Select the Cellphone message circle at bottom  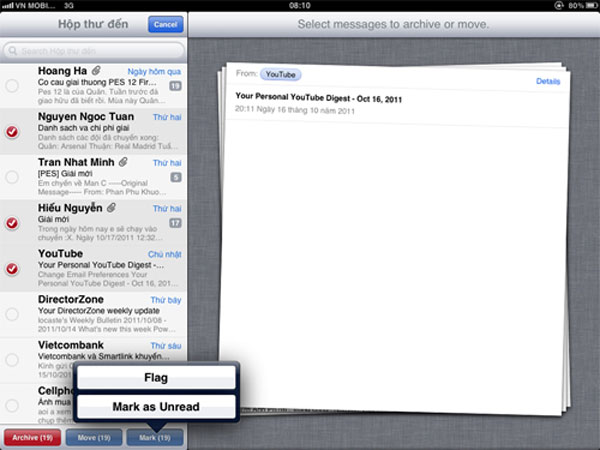(12, 405)
